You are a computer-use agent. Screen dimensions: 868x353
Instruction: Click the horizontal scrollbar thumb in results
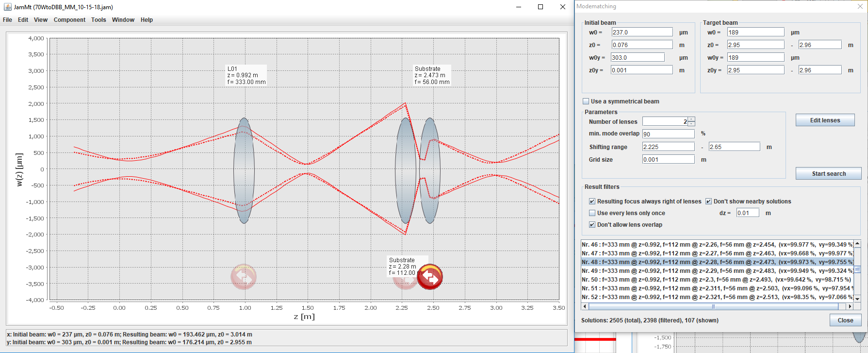tap(713, 306)
